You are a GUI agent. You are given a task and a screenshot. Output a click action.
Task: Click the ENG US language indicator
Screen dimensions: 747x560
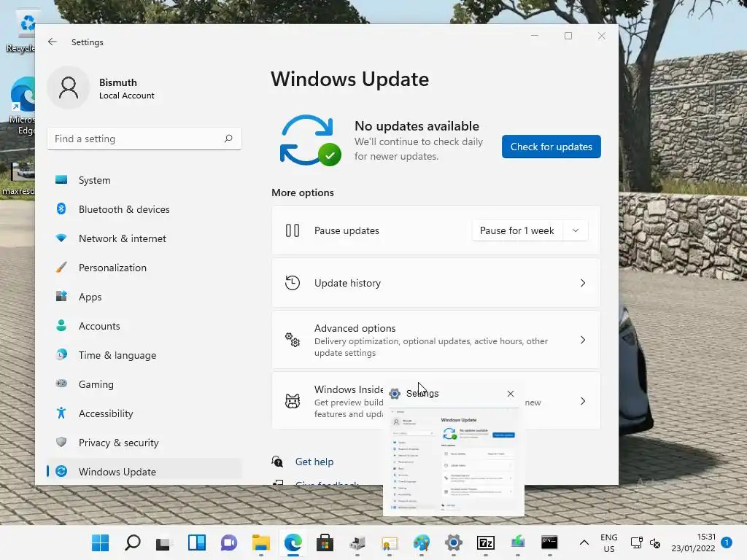pos(609,542)
